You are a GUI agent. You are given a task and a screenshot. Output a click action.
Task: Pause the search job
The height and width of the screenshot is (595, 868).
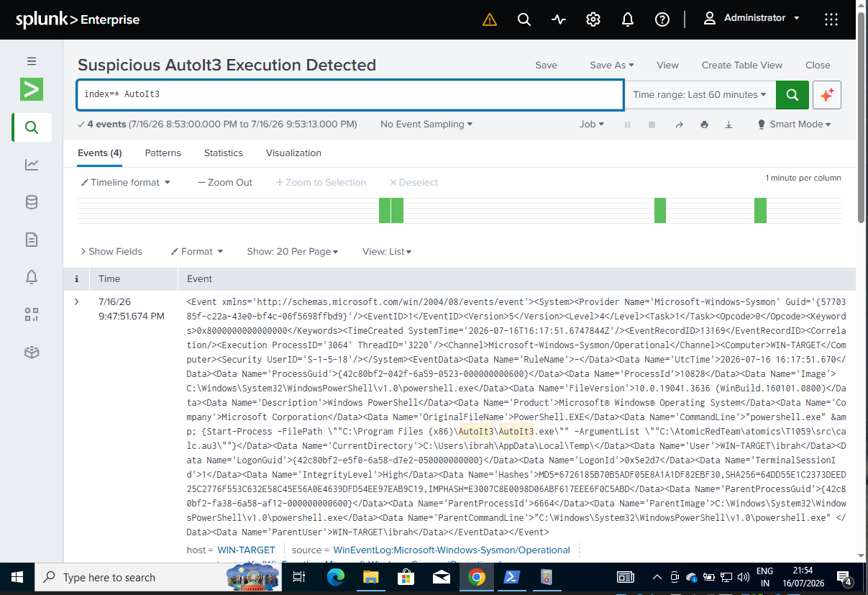point(627,124)
